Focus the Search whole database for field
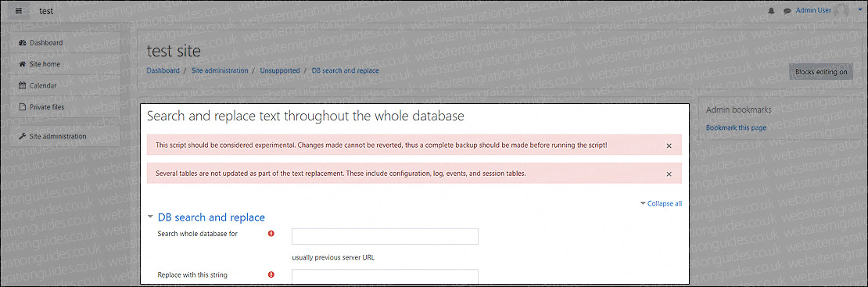868x287 pixels. pyautogui.click(x=385, y=237)
